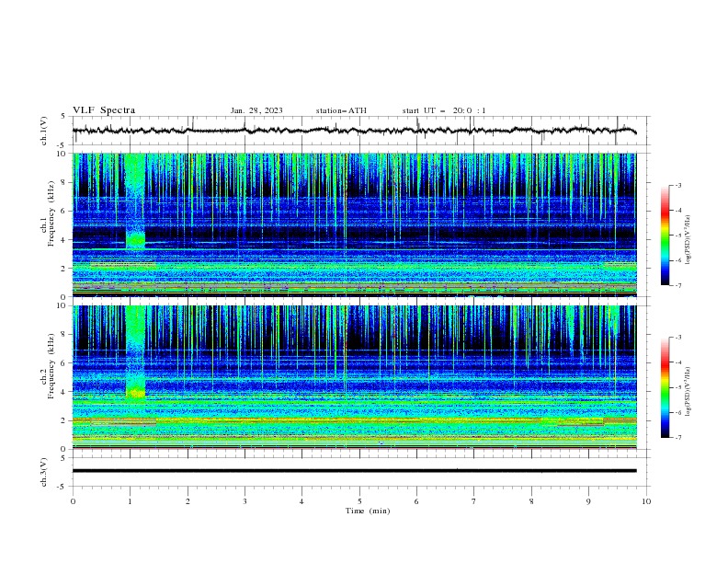The image size is (728, 563).
Task: Click the color bar beside the ch.2 spectrogram
Action: [665, 387]
